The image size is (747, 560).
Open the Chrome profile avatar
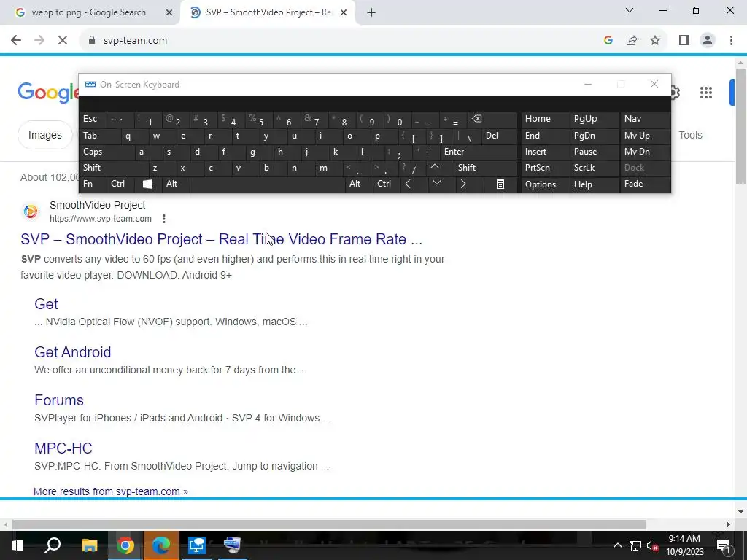(x=708, y=41)
